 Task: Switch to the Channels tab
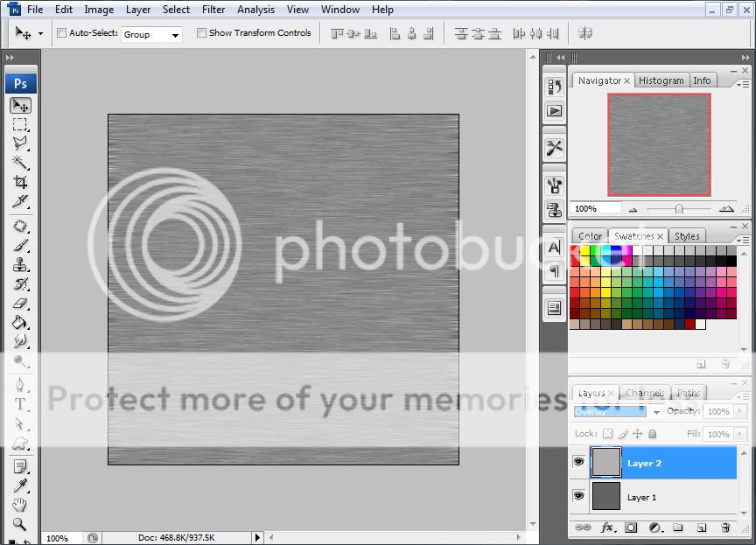coord(645,393)
